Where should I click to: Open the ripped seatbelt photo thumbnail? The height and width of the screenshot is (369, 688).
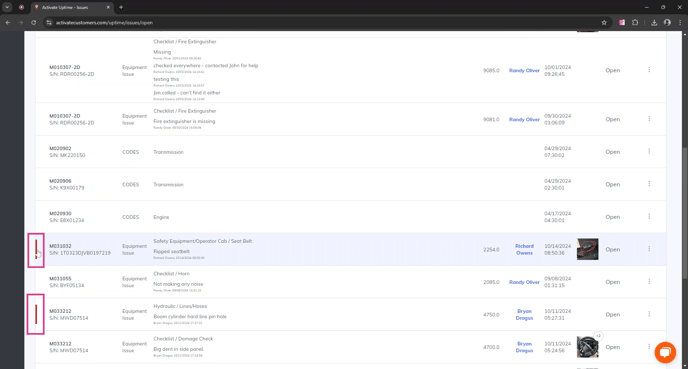(x=587, y=249)
